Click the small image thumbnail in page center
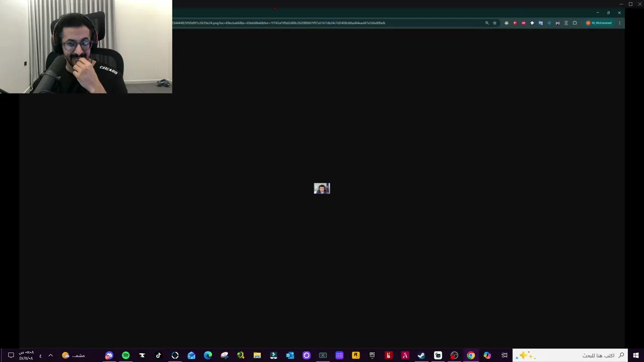 [322, 189]
